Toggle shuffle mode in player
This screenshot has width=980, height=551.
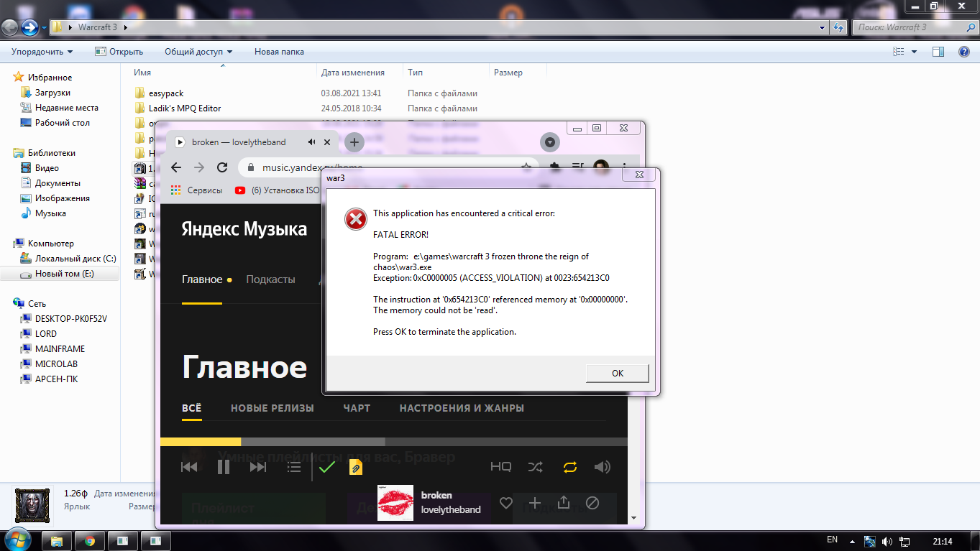click(536, 467)
